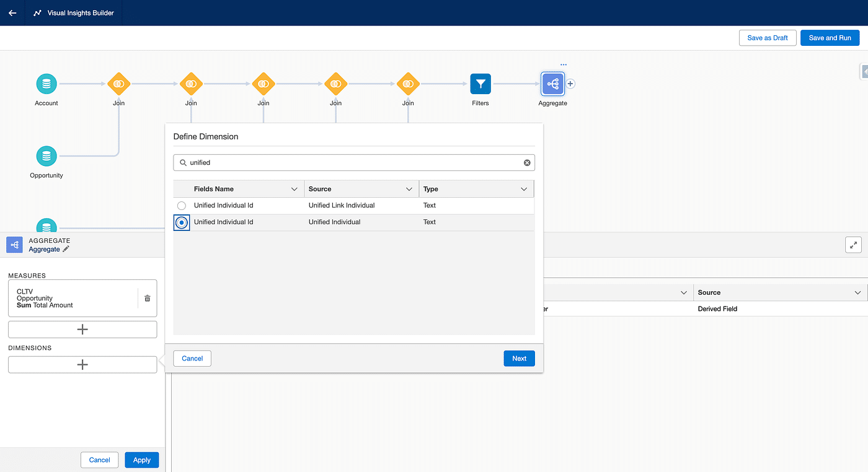Edit the Aggregate name with pencil icon
868x472 pixels.
click(x=66, y=249)
